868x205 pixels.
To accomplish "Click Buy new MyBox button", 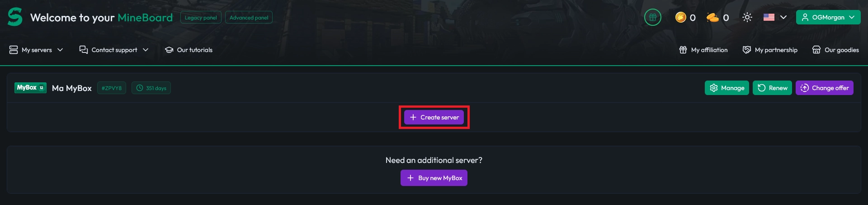I will 434,178.
